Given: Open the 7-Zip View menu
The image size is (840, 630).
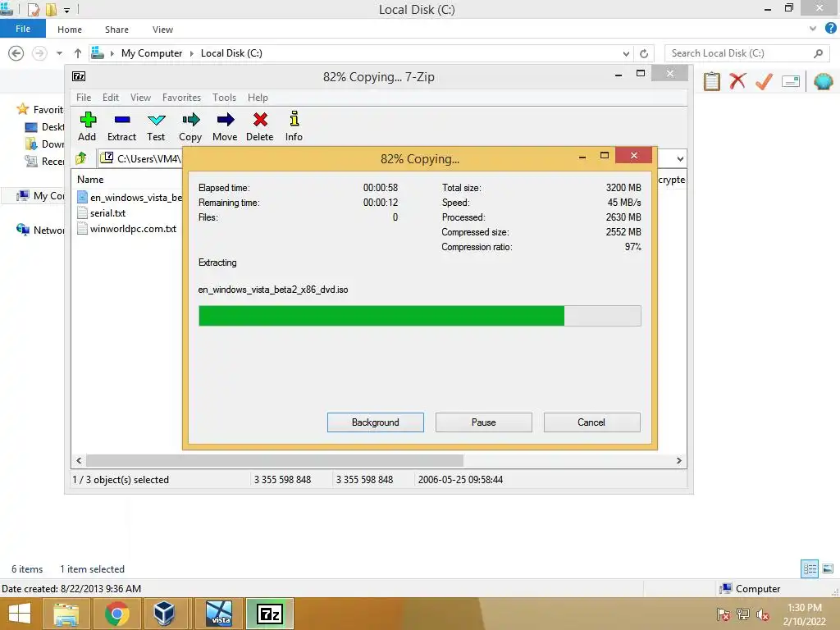Looking at the screenshot, I should (141, 98).
